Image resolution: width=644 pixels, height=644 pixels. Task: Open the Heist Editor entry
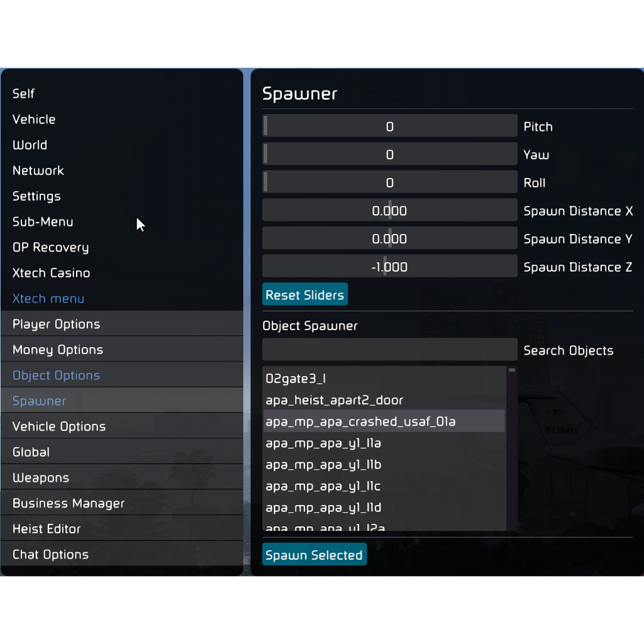[47, 529]
